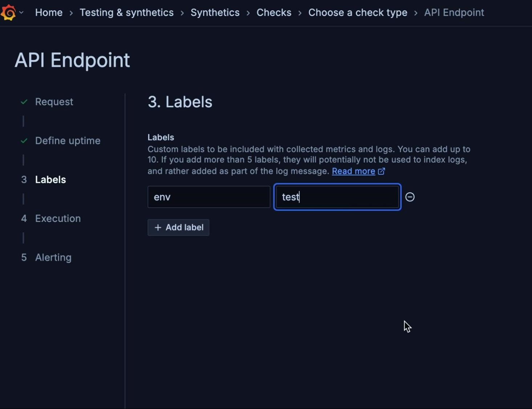Select the Labels step in sidebar
This screenshot has width=532, height=409.
pos(50,180)
